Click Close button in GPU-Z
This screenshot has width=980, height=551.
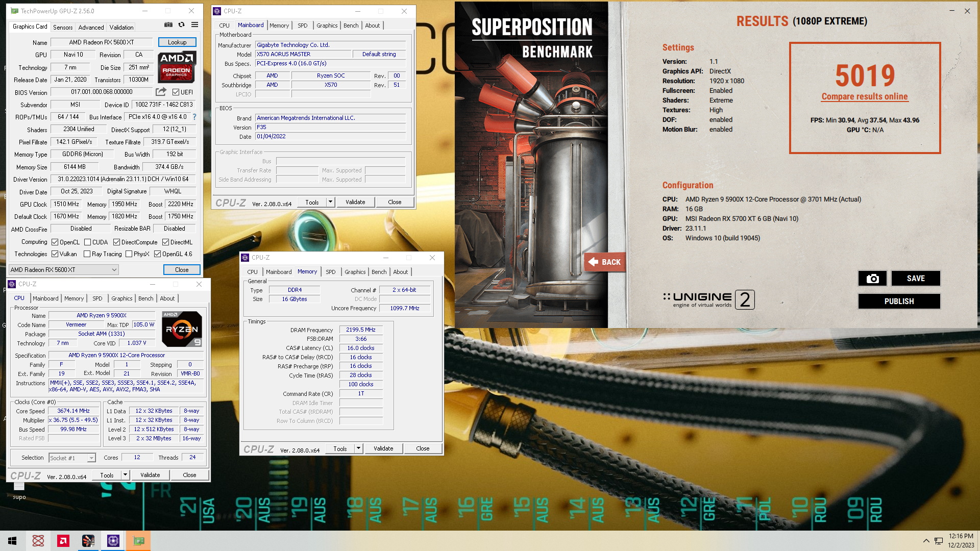coord(182,270)
